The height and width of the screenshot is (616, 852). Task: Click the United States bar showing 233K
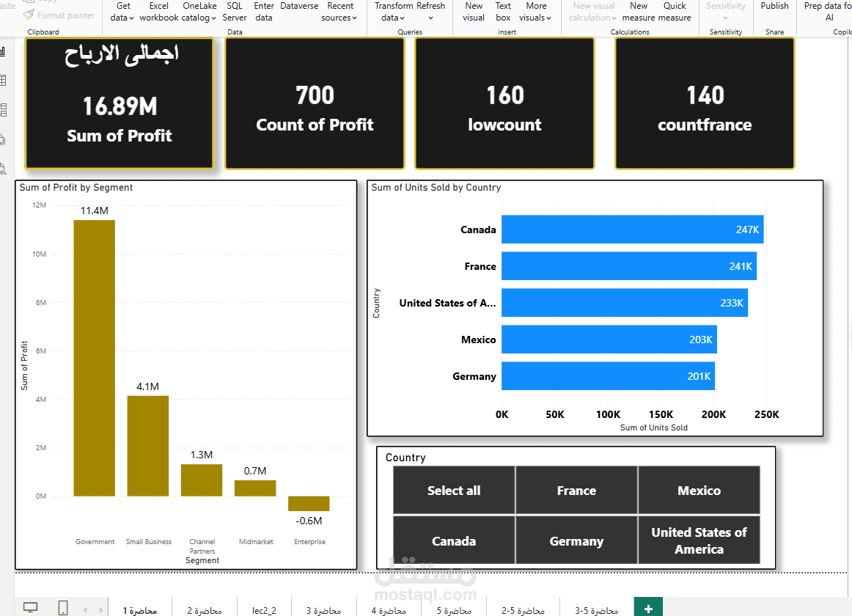click(625, 302)
